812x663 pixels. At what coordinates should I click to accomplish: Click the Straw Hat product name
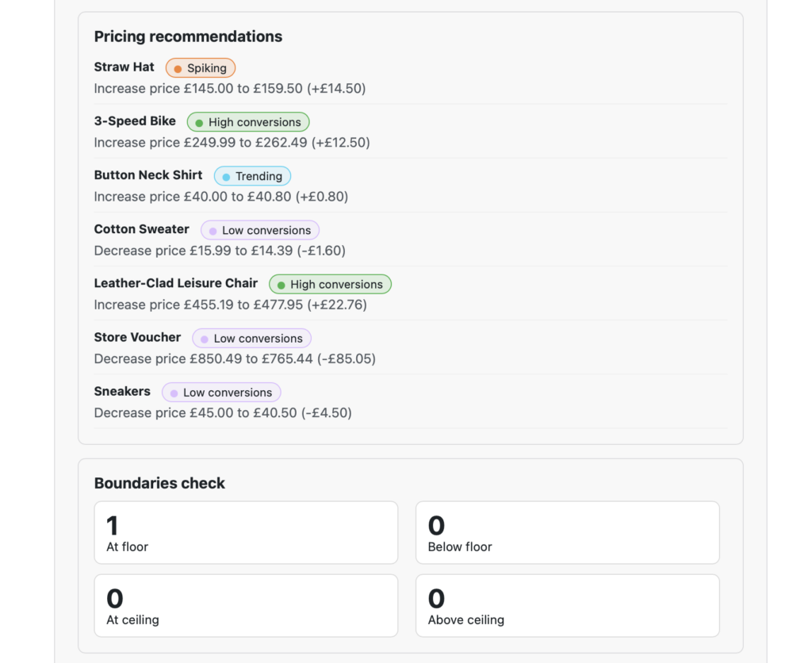[124, 67]
